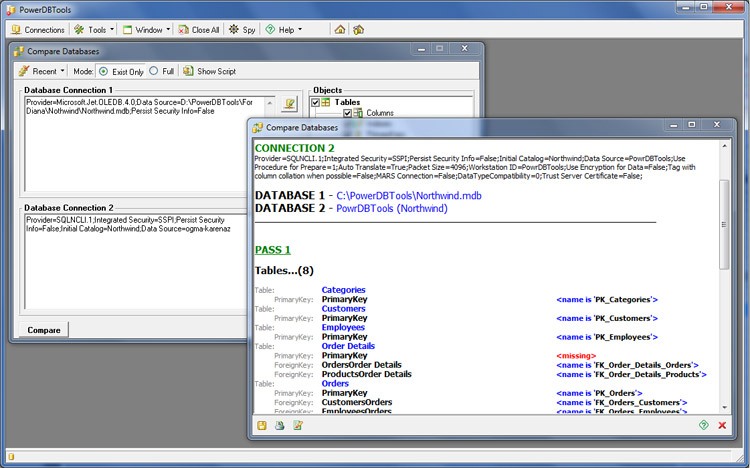Image resolution: width=750 pixels, height=468 pixels.
Task: Click the first house icon in main toolbar
Action: tap(340, 30)
